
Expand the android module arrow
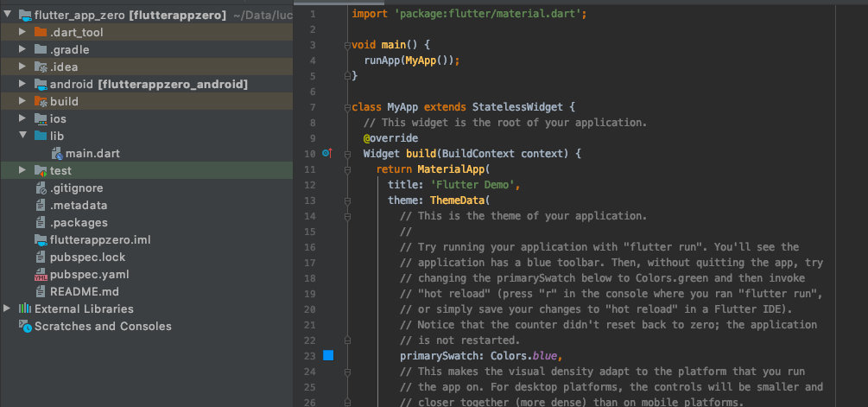click(22, 84)
